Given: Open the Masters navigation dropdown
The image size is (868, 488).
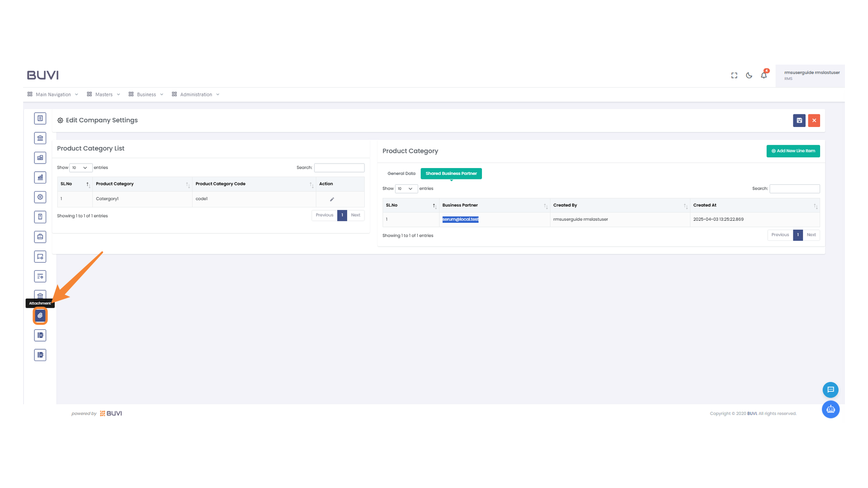Looking at the screenshot, I should click(104, 94).
